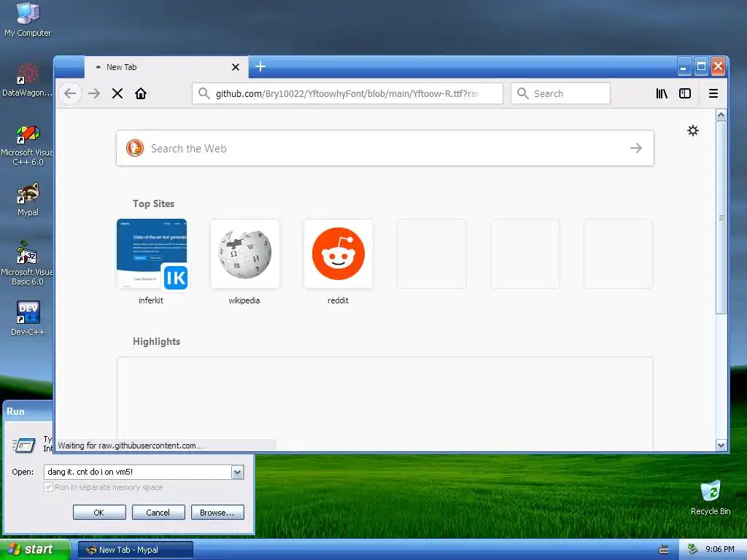Click the page scrollbar down arrow

pyautogui.click(x=721, y=446)
